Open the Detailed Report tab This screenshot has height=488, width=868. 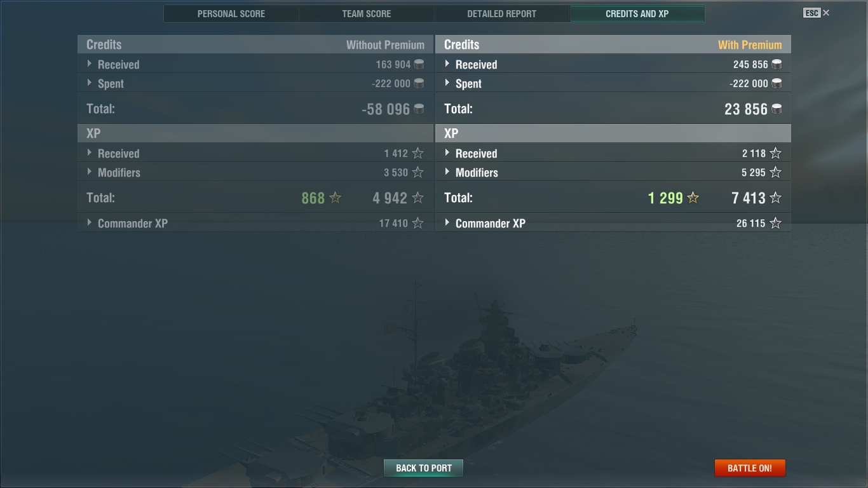pyautogui.click(x=502, y=13)
